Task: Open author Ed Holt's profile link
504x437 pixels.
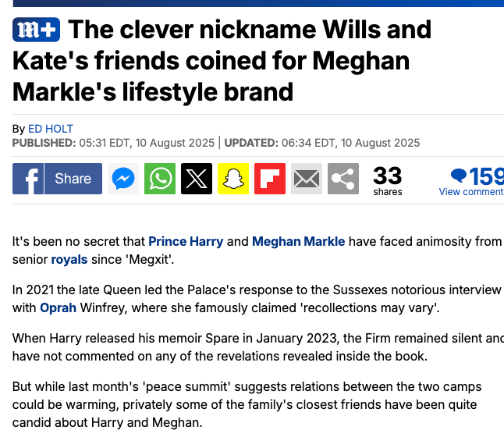Action: pyautogui.click(x=51, y=129)
